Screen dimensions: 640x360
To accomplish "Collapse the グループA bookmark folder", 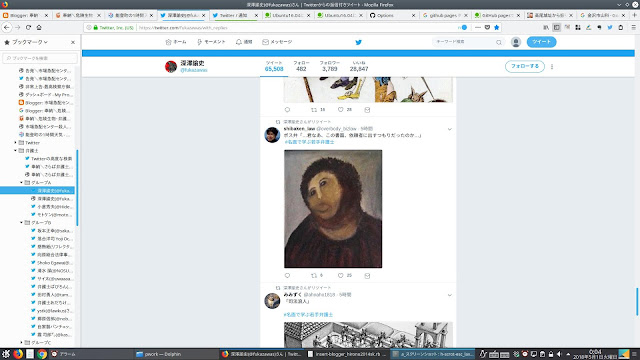I will point(21,182).
